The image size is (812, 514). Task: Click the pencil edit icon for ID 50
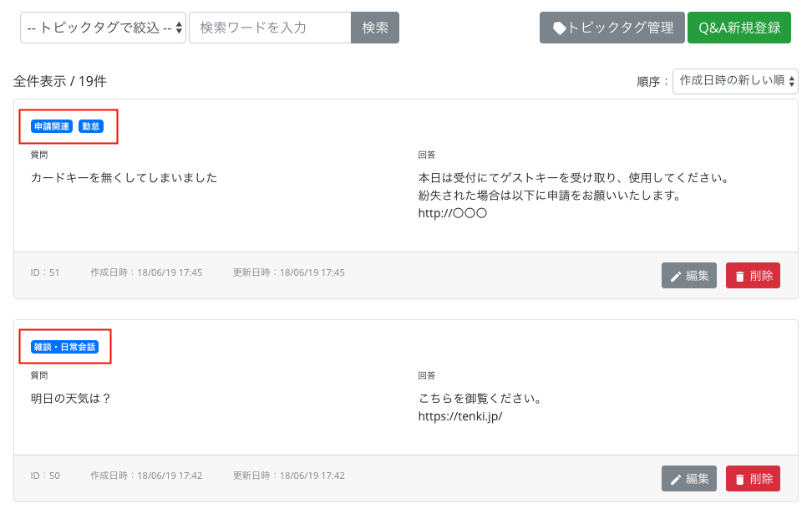[676, 479]
